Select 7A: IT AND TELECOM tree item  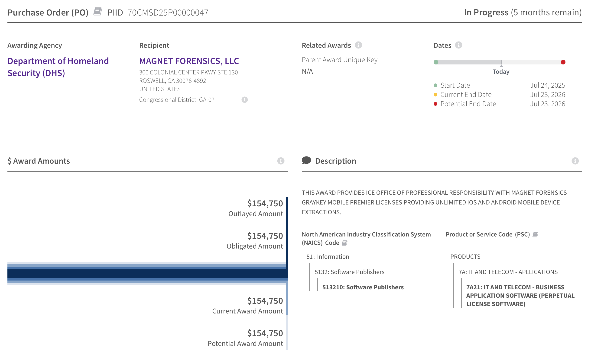pyautogui.click(x=508, y=272)
